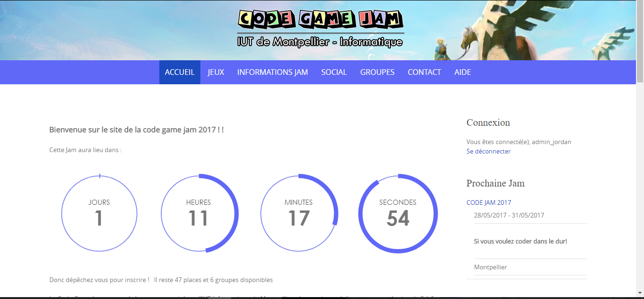
Task: Click the Jours countdown circle
Action: coord(99,214)
